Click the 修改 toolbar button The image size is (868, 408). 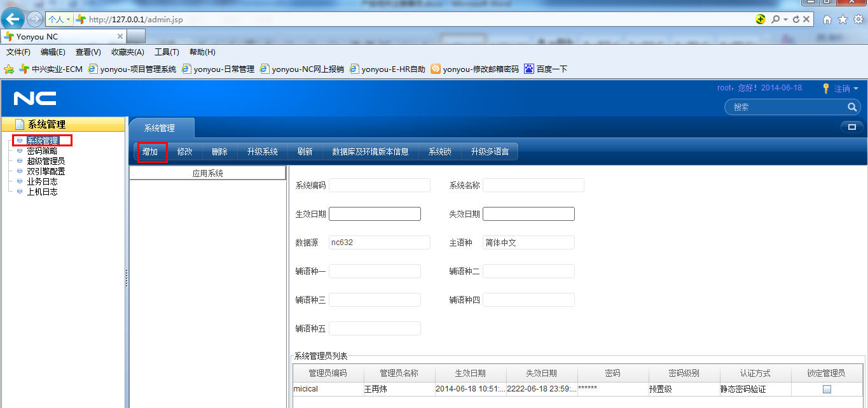184,151
